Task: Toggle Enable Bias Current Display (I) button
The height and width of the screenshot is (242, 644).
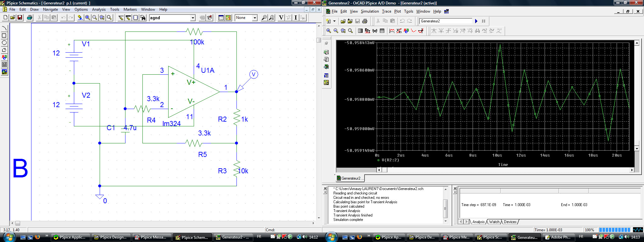Action: coord(296,18)
